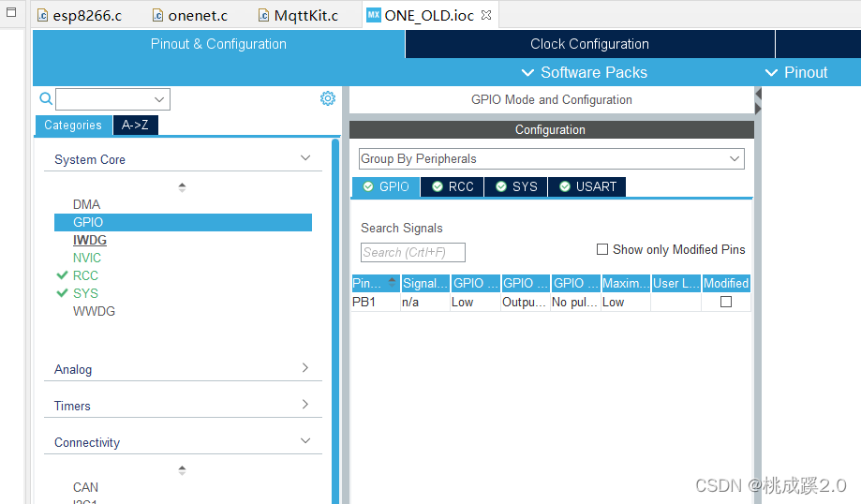Click the green checkmark beside RCC

pos(62,275)
